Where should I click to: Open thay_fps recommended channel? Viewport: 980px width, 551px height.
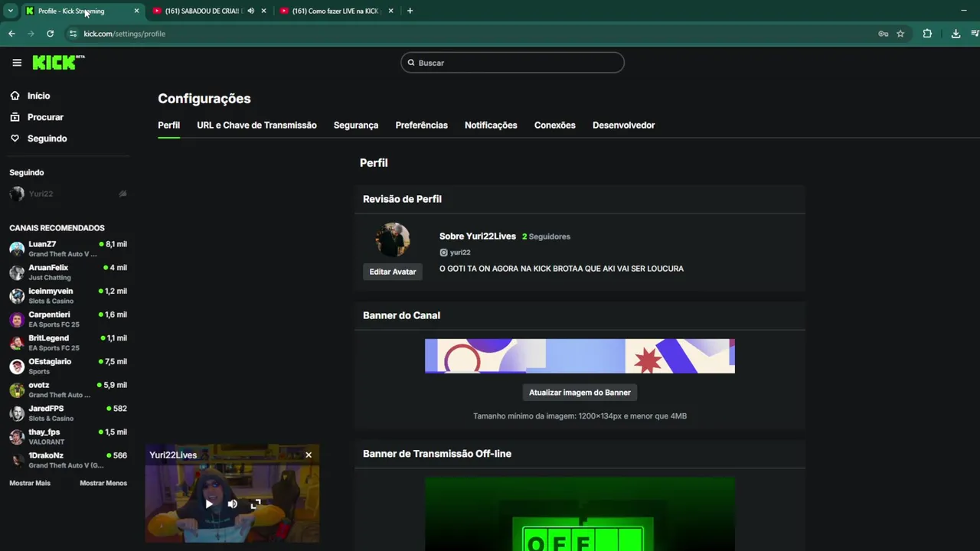(x=67, y=436)
